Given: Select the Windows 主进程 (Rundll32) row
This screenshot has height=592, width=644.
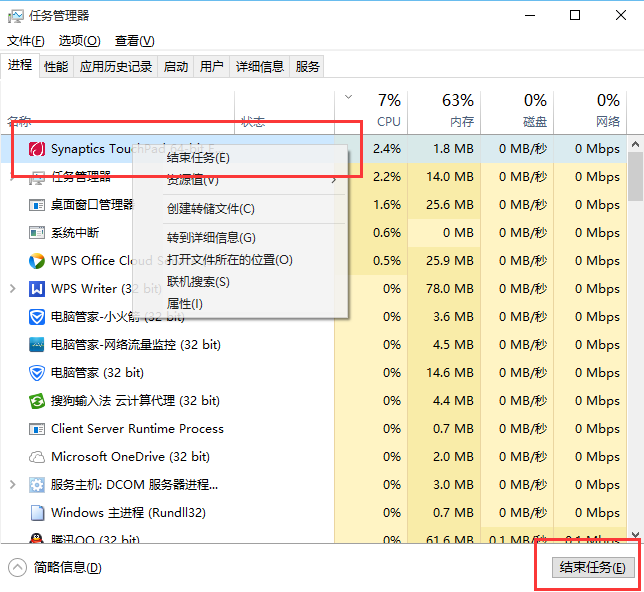Looking at the screenshot, I should [314, 513].
